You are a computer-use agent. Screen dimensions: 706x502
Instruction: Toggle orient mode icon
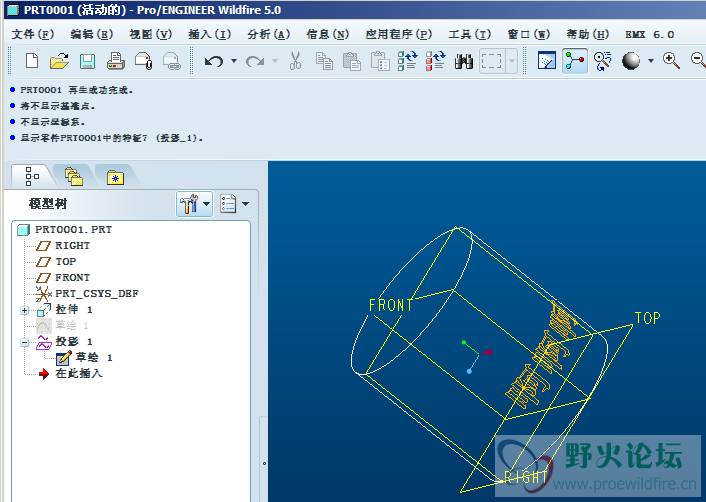602,61
